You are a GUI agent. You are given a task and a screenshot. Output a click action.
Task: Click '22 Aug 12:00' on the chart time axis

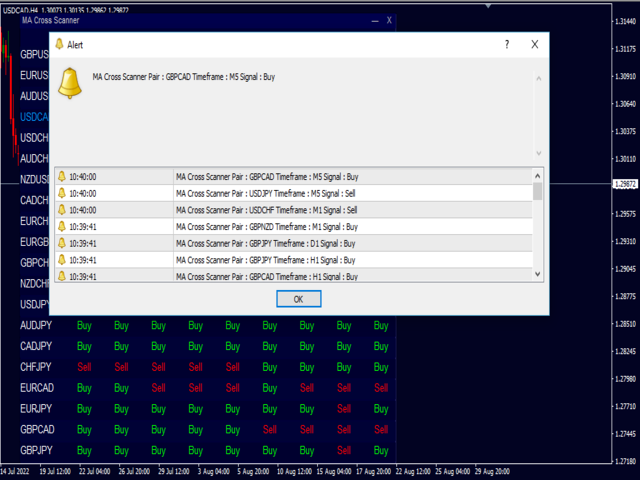click(x=413, y=471)
